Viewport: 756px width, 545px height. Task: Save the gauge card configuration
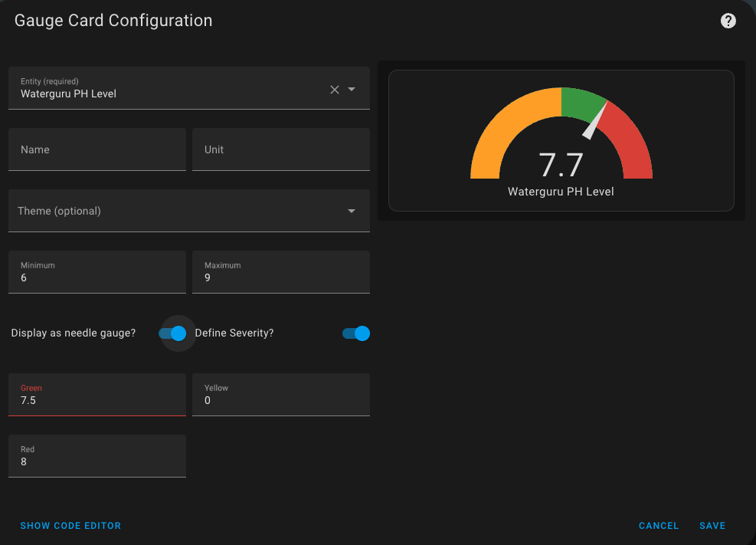click(712, 526)
